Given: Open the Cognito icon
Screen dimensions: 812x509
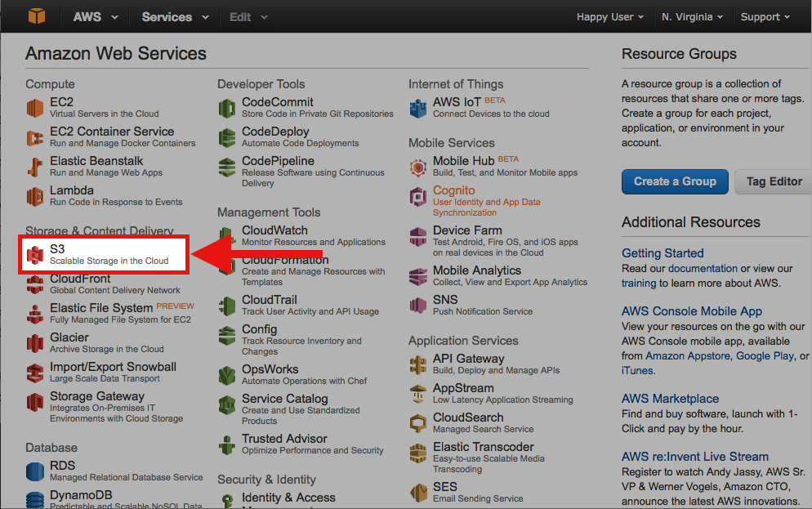Looking at the screenshot, I should 418,197.
